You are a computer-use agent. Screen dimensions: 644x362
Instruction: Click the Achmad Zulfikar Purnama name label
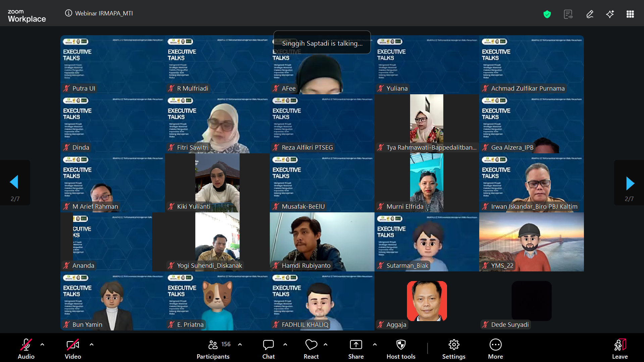pyautogui.click(x=528, y=89)
